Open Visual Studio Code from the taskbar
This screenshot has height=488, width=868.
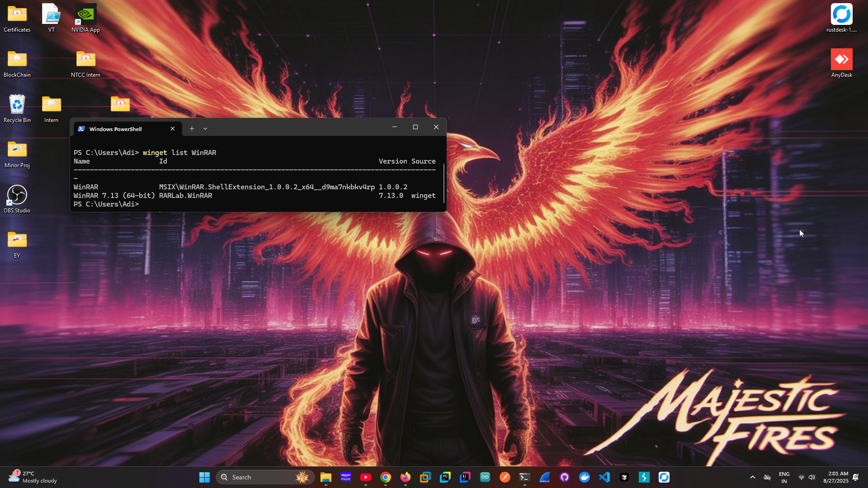point(604,477)
